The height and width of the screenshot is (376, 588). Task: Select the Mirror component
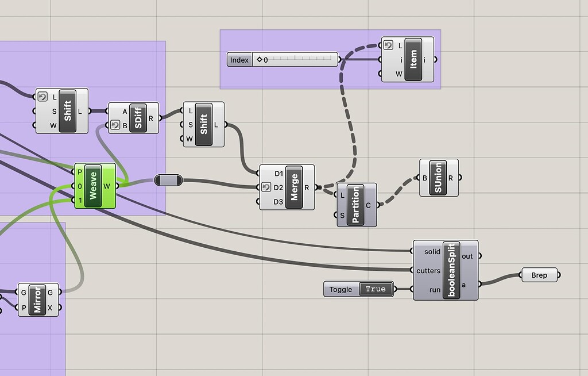[x=37, y=300]
